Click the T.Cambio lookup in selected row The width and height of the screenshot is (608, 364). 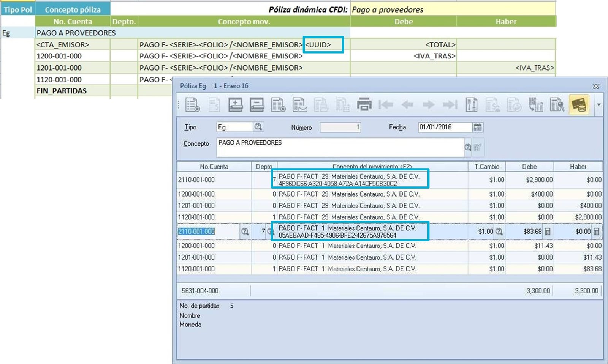499,232
